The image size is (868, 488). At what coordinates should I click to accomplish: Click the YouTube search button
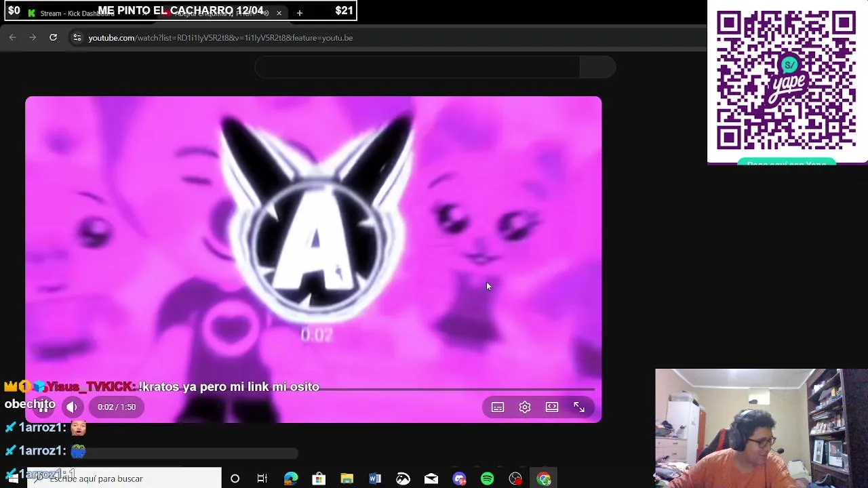coord(598,67)
